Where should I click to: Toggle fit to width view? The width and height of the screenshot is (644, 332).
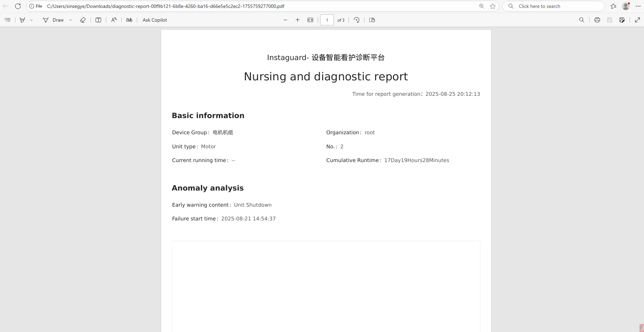point(310,20)
